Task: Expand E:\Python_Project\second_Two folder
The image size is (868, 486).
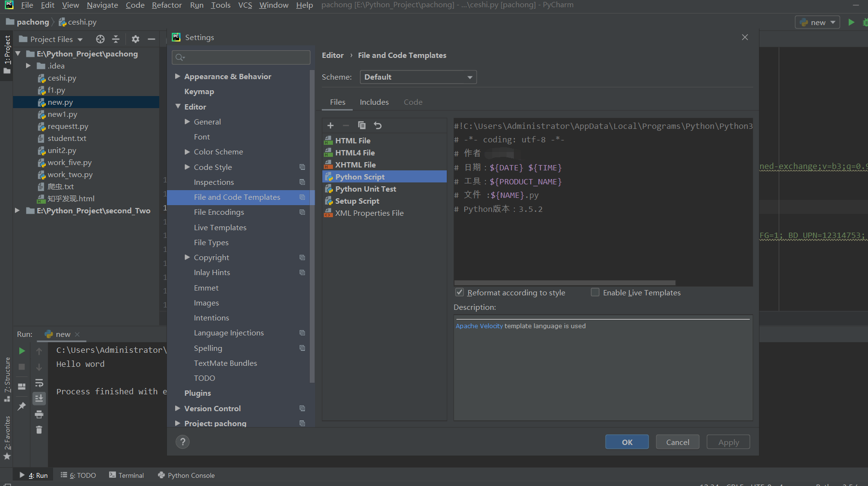Action: click(17, 210)
